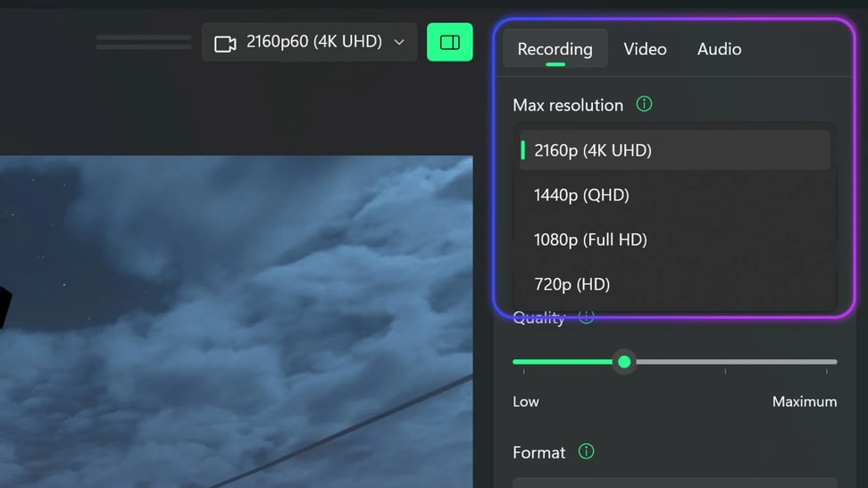Image resolution: width=868 pixels, height=488 pixels.
Task: Switch to the Video tab
Action: (645, 49)
